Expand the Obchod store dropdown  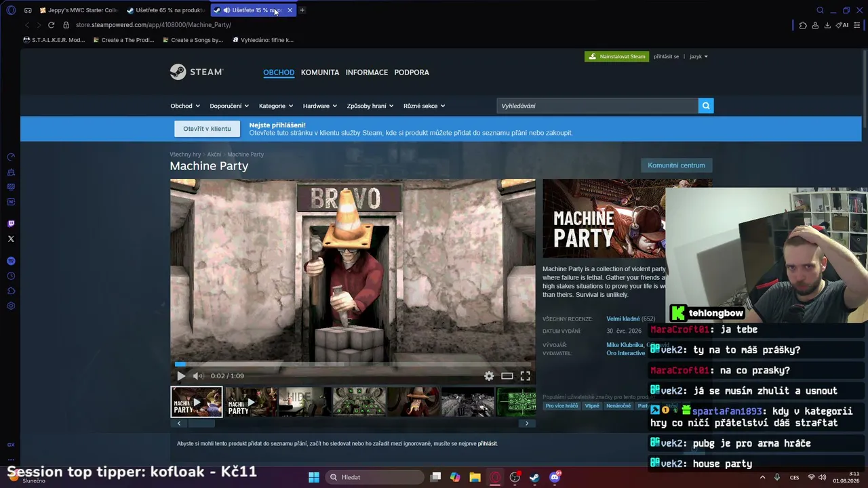185,106
